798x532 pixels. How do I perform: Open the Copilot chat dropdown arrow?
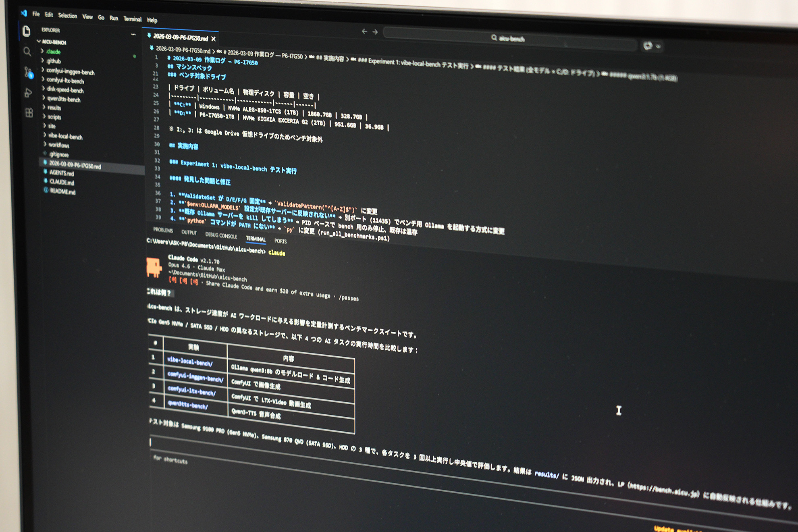[659, 46]
